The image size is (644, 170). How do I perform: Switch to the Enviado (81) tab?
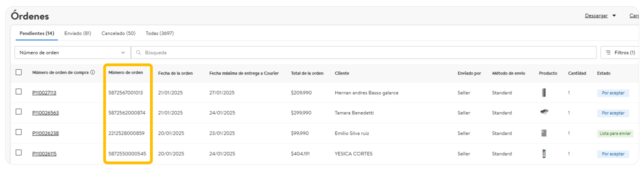pos(78,33)
